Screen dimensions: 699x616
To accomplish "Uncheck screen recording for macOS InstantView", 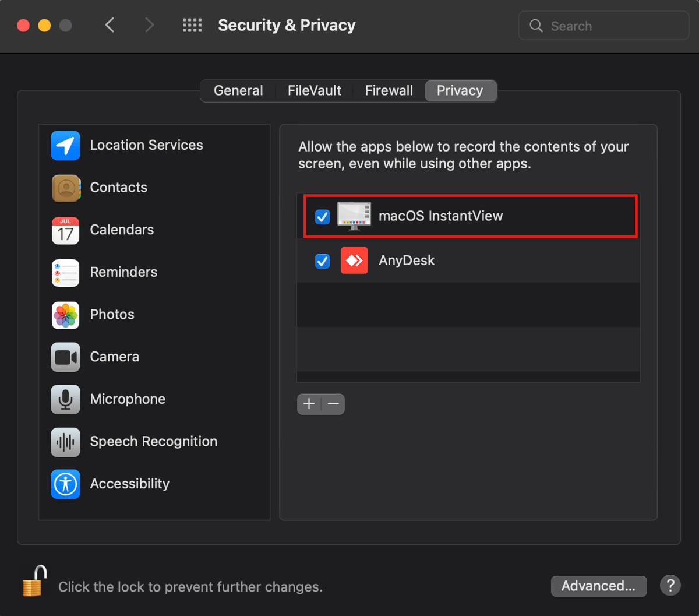I will (x=322, y=217).
